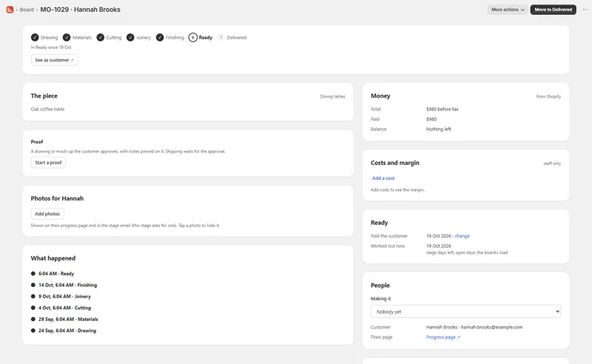Image resolution: width=592 pixels, height=364 pixels.
Task: Click the bullet dot beside 6:04 AM Ready
Action: pos(33,274)
